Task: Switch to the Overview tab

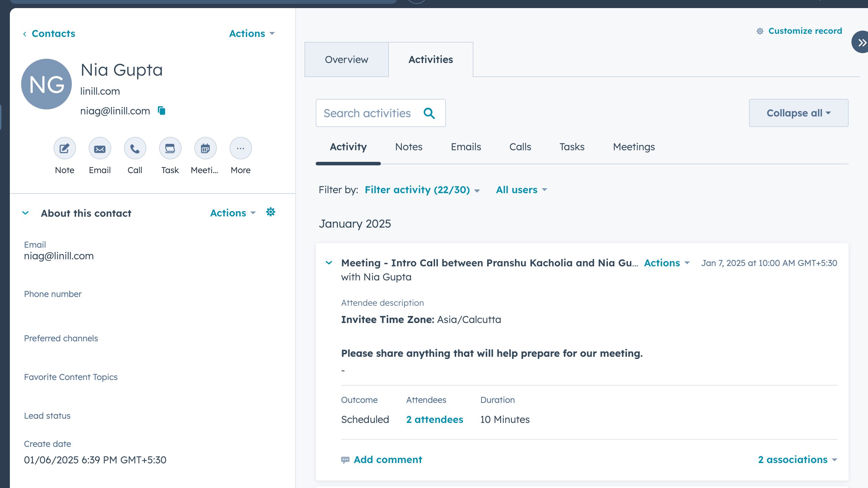Action: point(346,59)
